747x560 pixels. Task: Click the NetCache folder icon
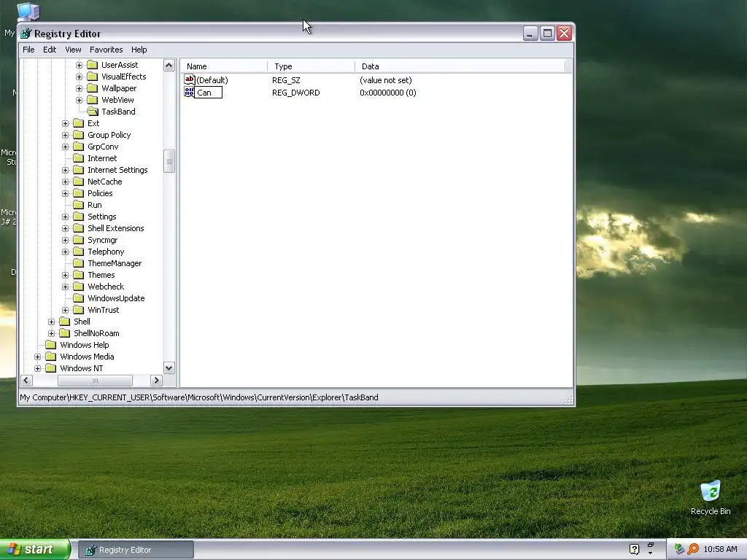pyautogui.click(x=79, y=182)
